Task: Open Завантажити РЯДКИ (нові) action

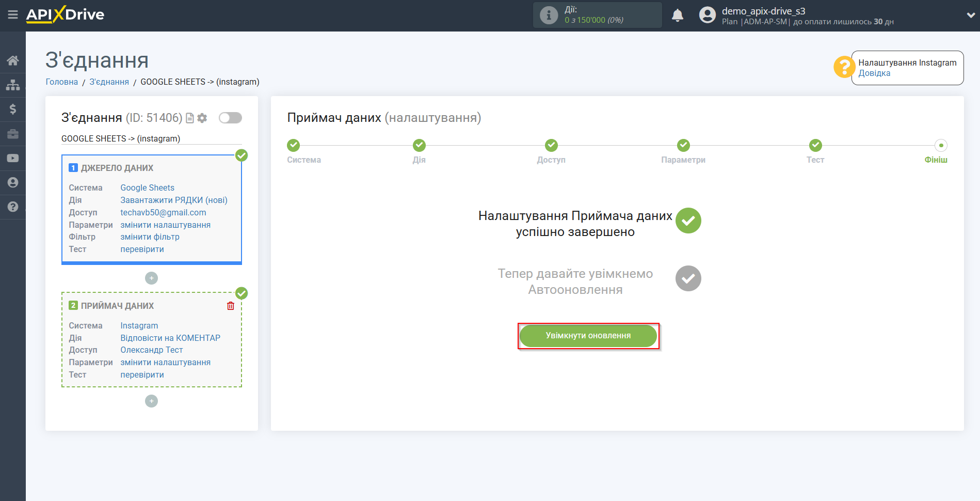Action: pyautogui.click(x=174, y=200)
